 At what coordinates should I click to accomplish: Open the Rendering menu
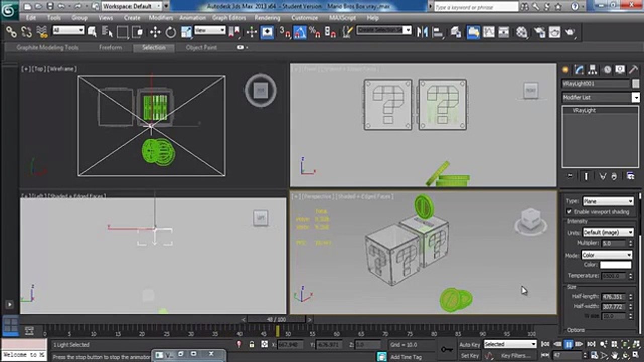(267, 18)
